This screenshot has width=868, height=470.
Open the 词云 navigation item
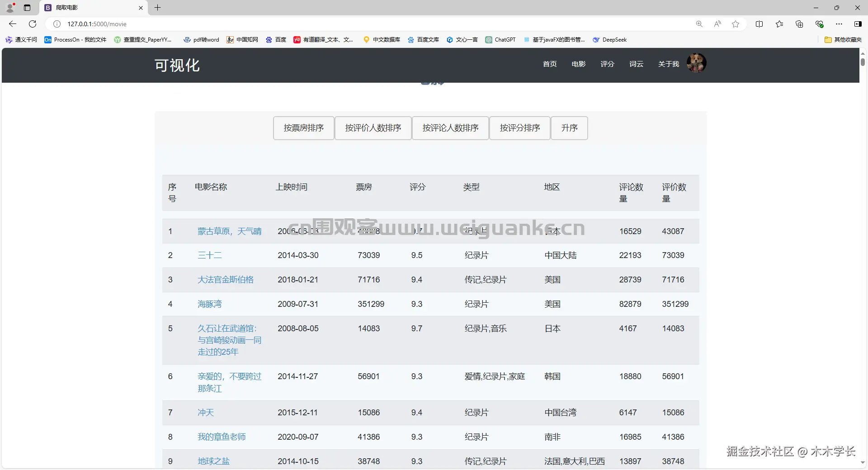[637, 64]
